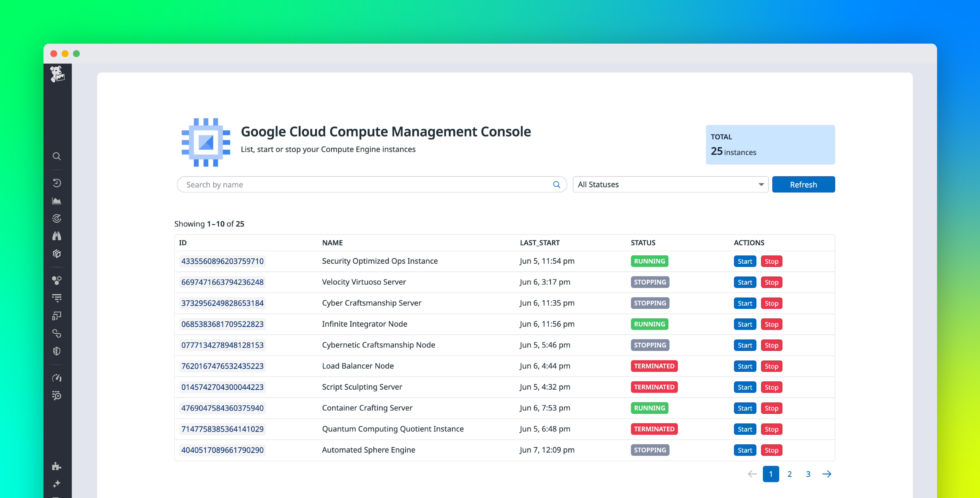The width and height of the screenshot is (980, 498).
Task: Click the Refresh button
Action: click(x=804, y=184)
